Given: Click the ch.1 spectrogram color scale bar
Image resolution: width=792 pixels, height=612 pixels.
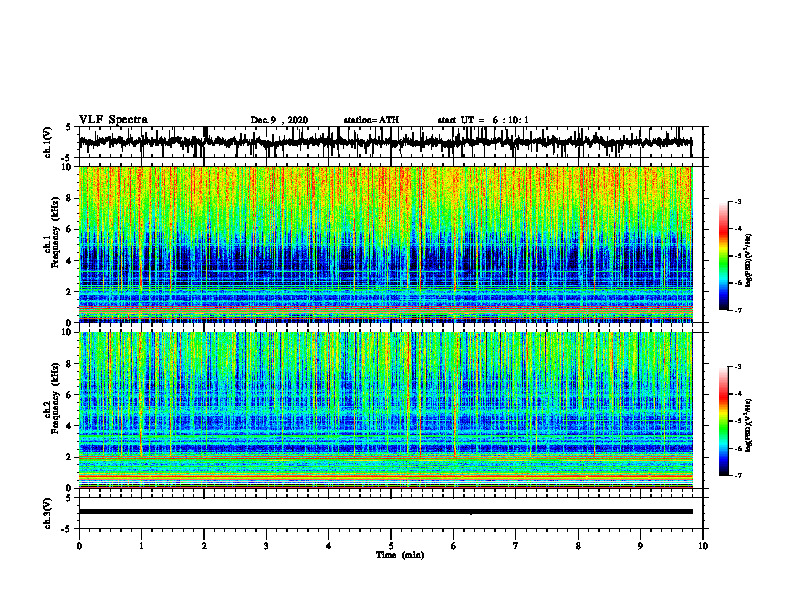Looking at the screenshot, I should point(724,256).
